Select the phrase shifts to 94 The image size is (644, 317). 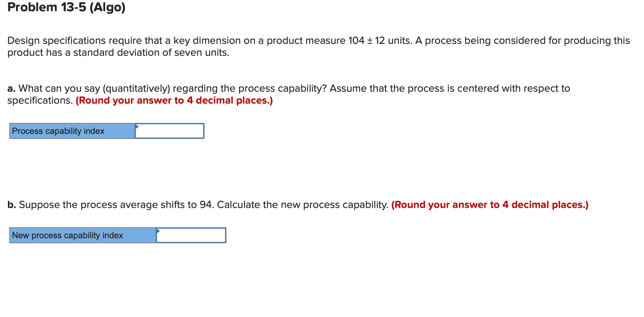click(x=185, y=205)
